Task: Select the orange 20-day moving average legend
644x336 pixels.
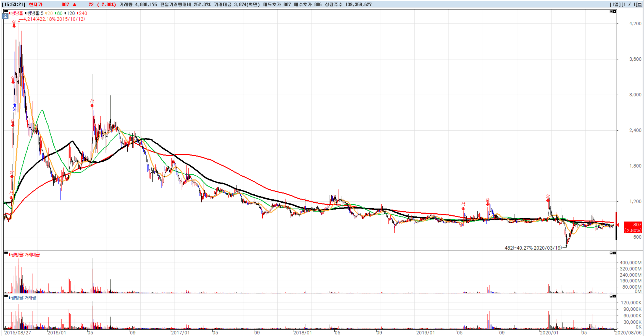Action: [x=50, y=13]
